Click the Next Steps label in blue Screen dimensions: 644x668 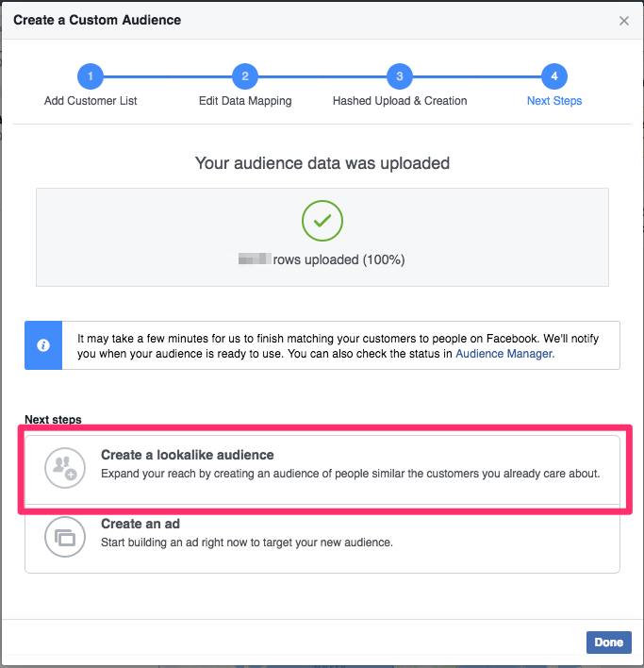click(x=554, y=101)
